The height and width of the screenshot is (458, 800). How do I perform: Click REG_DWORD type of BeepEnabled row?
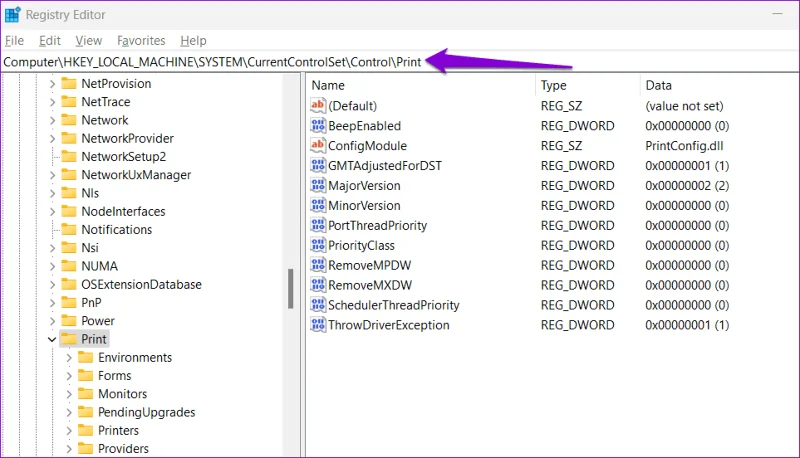click(578, 125)
